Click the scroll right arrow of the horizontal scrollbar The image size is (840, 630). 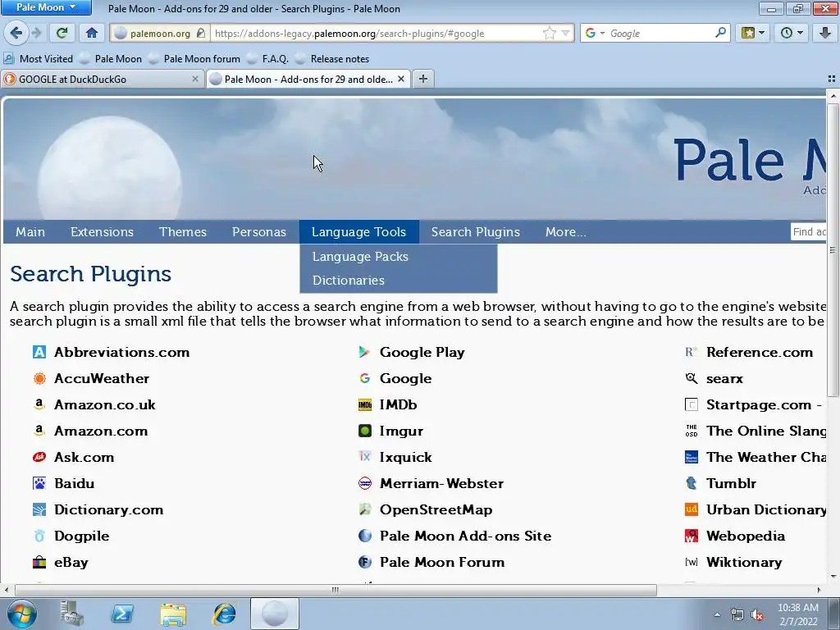tap(819, 590)
